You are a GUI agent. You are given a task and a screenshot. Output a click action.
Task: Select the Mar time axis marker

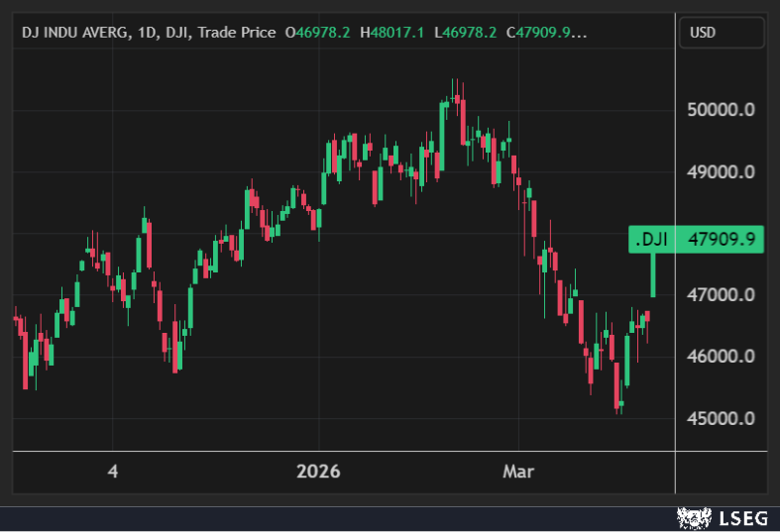[x=517, y=472]
